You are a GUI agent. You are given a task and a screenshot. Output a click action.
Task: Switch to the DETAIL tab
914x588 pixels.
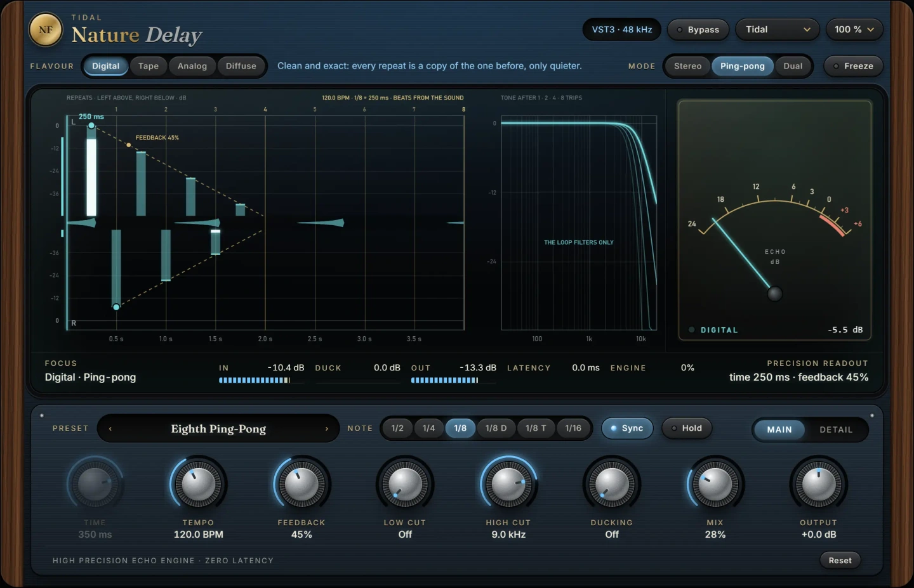[x=836, y=429]
